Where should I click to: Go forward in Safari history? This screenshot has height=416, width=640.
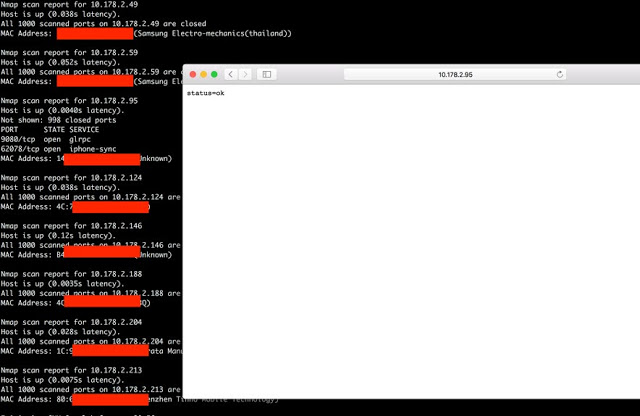coord(245,75)
